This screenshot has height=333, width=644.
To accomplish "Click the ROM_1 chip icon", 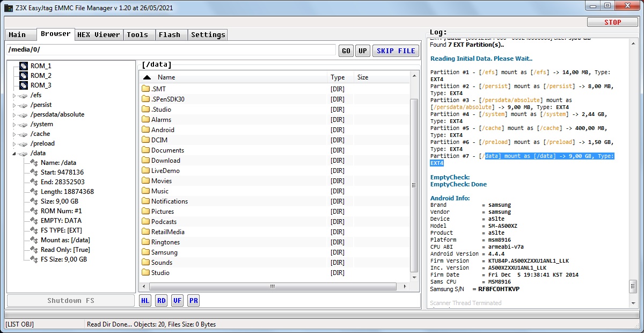I will [24, 66].
